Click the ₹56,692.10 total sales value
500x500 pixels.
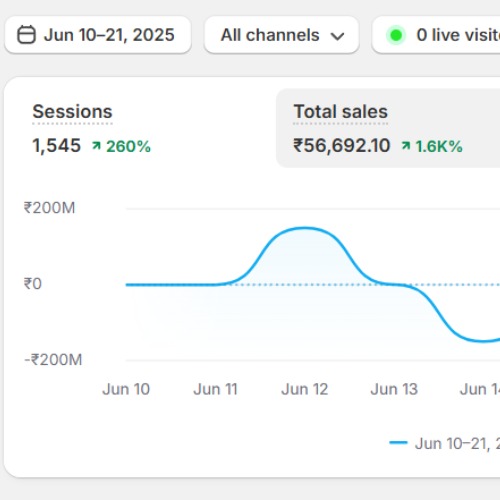tap(341, 146)
